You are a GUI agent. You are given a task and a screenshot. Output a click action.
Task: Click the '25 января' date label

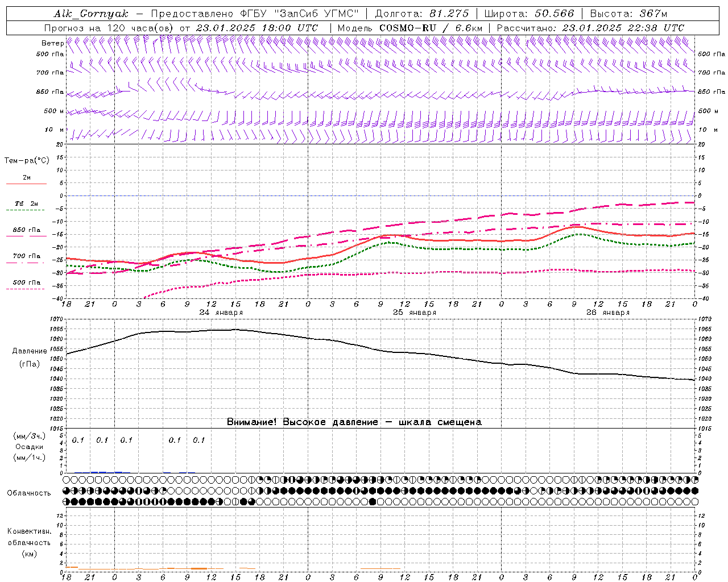[x=415, y=313]
